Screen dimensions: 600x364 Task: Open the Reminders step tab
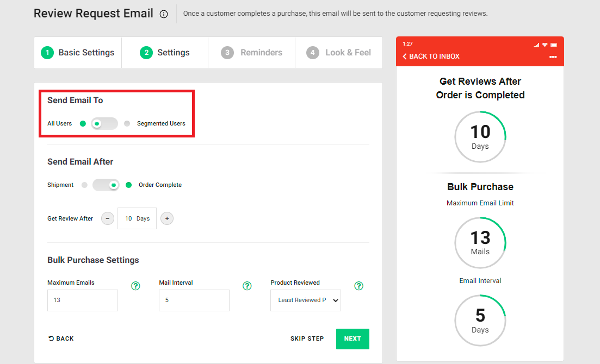[x=252, y=53]
